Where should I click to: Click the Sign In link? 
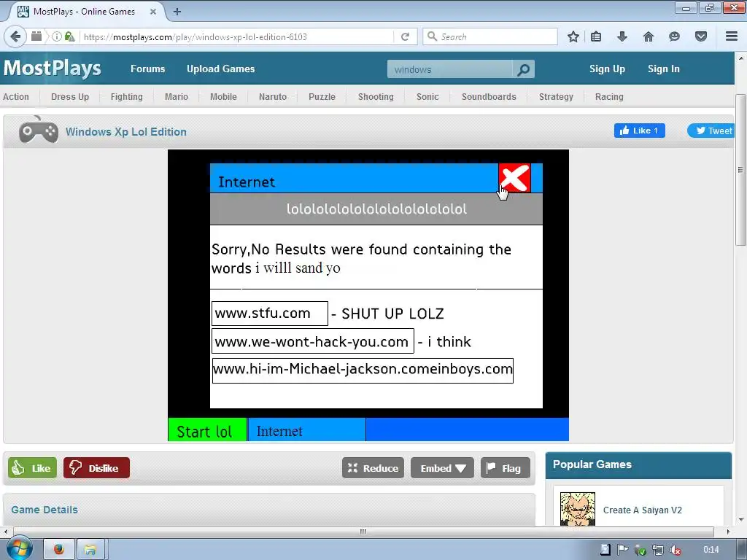pyautogui.click(x=663, y=69)
